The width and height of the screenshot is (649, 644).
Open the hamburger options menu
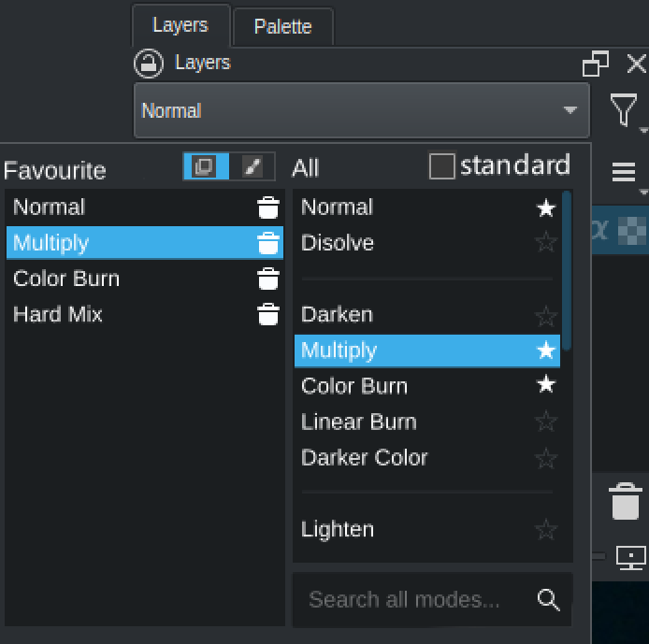click(x=624, y=172)
